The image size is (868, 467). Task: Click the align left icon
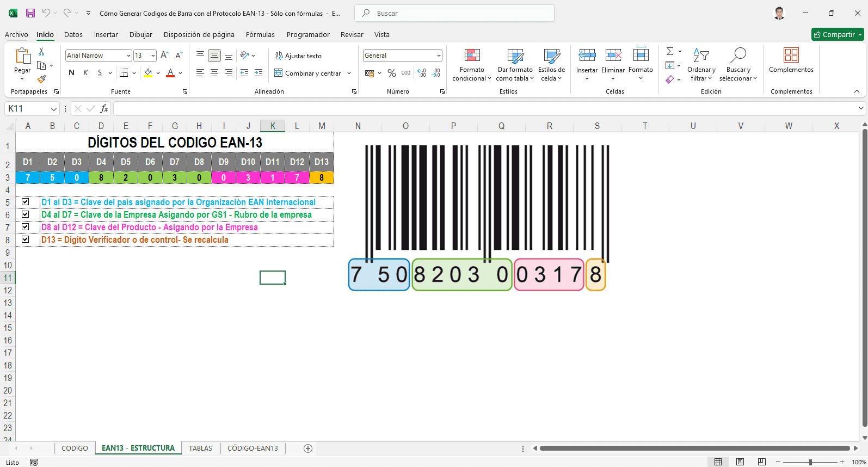click(200, 73)
